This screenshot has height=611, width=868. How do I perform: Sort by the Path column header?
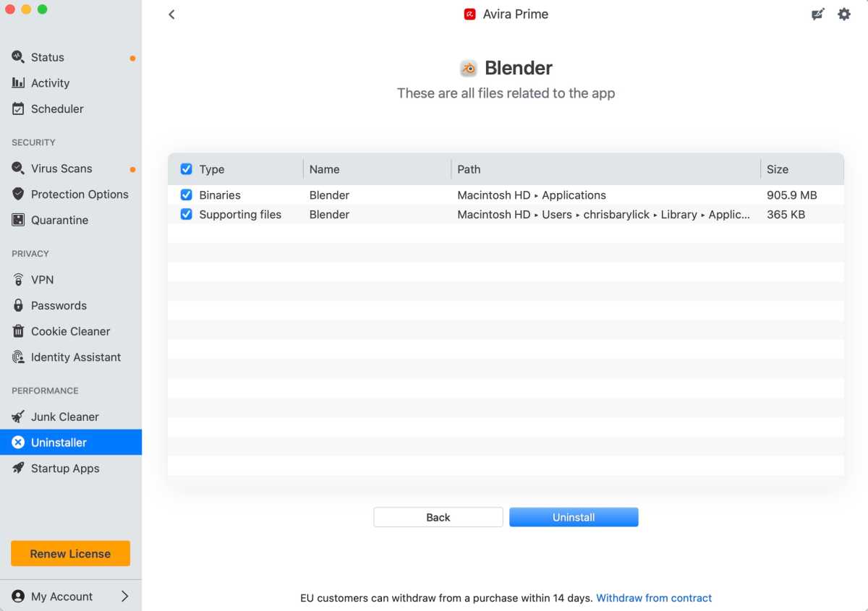[x=469, y=169]
